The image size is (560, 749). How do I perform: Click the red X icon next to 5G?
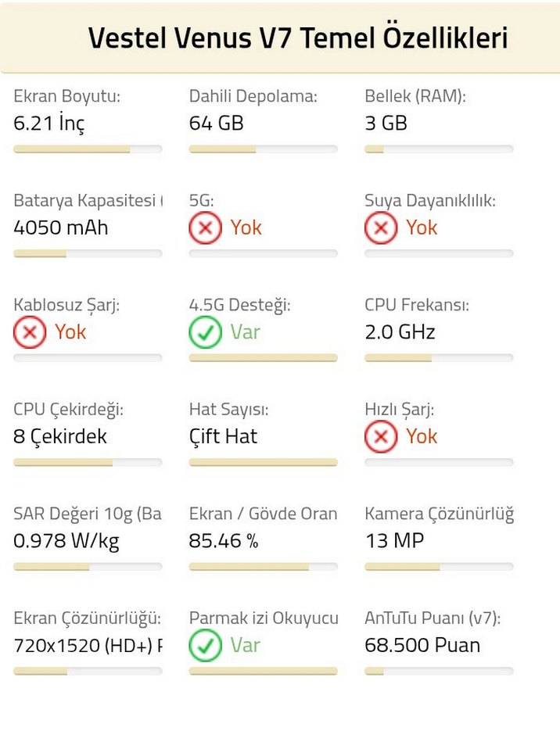[204, 228]
